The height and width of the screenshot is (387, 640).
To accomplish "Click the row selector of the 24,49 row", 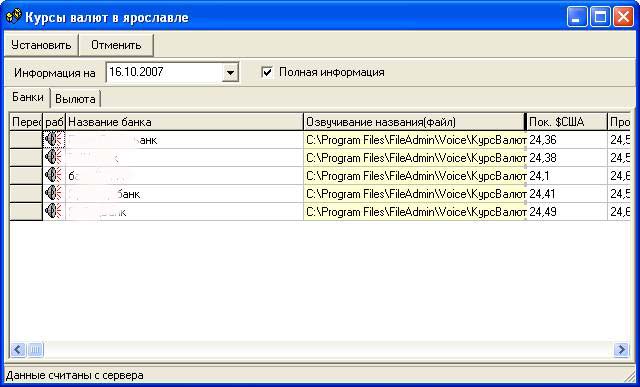I will click(x=26, y=212).
